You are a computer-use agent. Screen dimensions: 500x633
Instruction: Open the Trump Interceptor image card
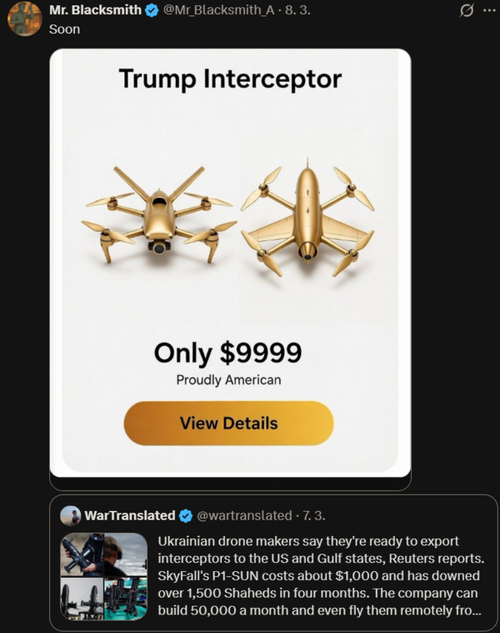pos(230,263)
